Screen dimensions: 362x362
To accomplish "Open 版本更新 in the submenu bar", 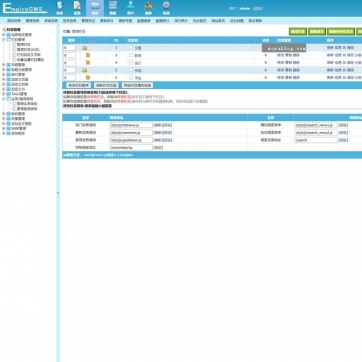I will tap(255, 21).
